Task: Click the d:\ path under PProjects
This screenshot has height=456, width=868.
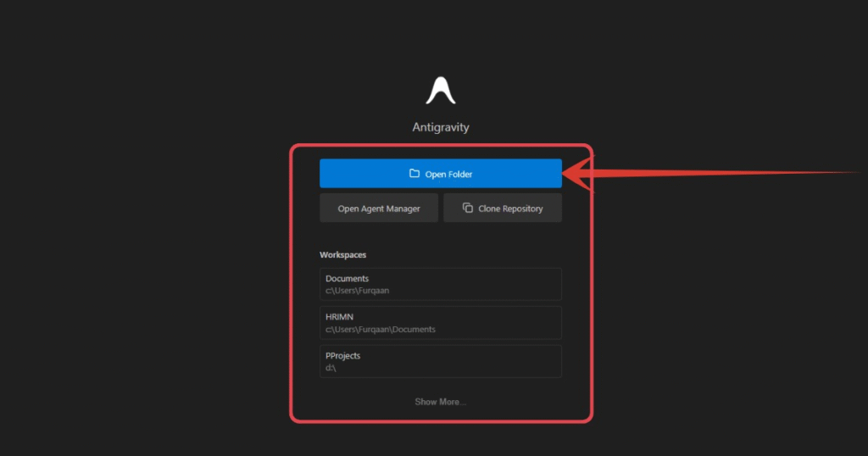Action: click(331, 368)
